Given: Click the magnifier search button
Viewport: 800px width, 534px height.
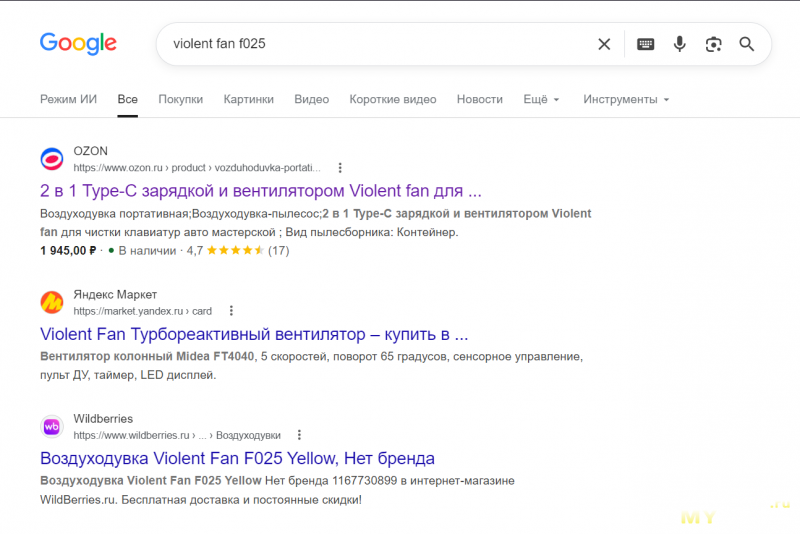Looking at the screenshot, I should point(746,44).
